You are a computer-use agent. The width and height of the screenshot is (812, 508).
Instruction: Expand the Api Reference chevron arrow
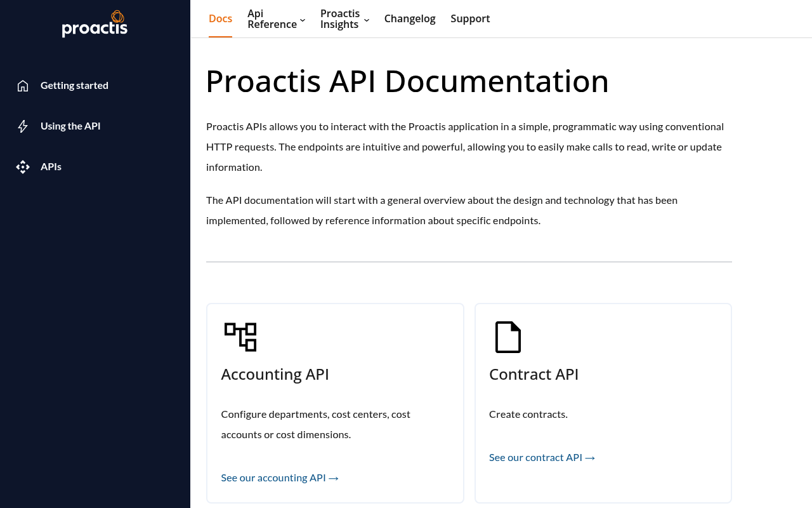303,20
